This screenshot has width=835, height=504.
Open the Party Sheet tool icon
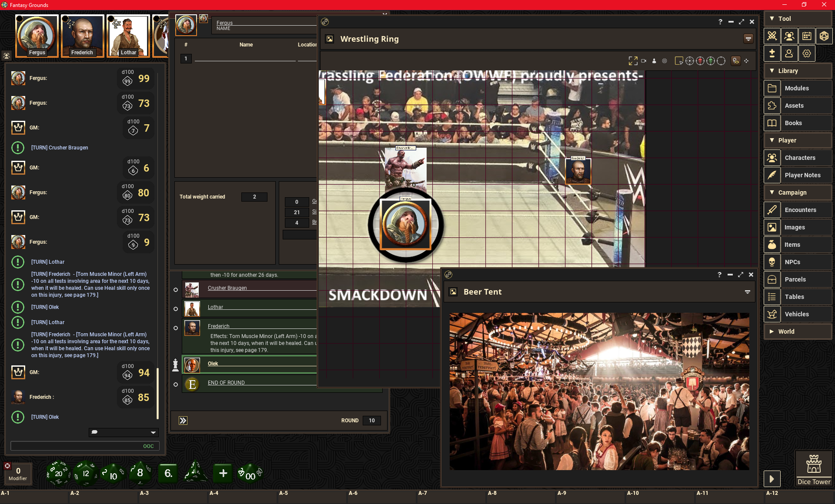(789, 36)
